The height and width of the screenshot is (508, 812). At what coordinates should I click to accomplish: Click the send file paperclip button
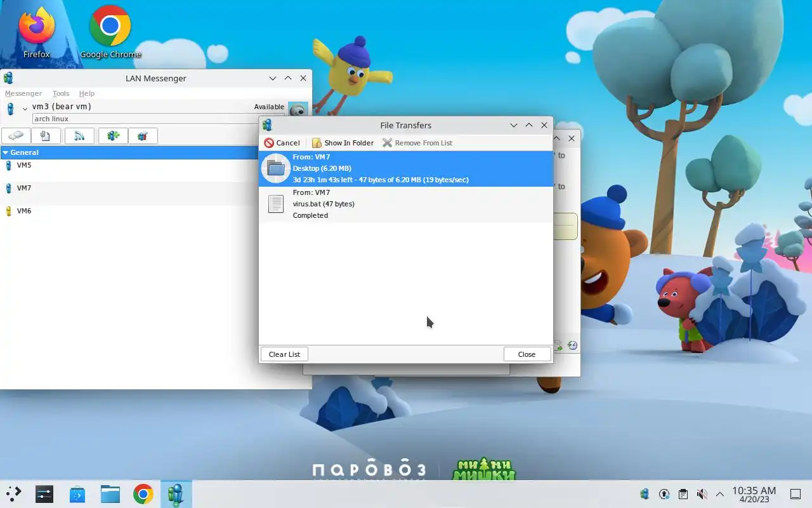point(46,136)
